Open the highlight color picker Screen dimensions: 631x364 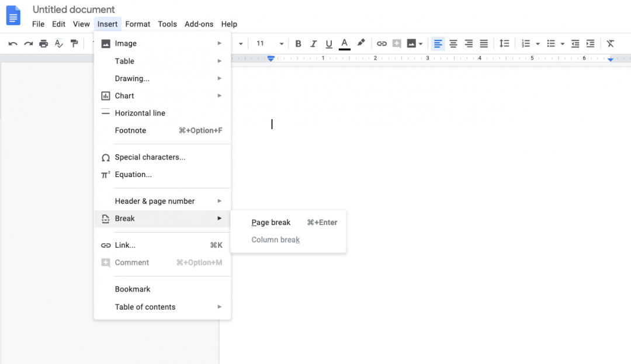click(361, 43)
